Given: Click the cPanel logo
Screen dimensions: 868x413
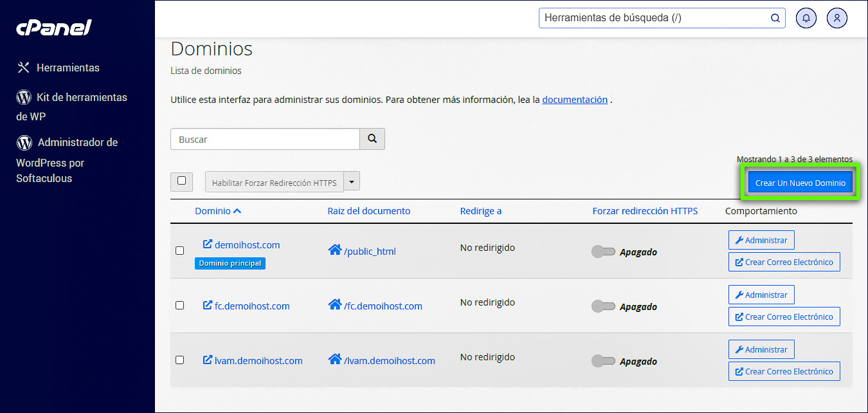Looking at the screenshot, I should (53, 27).
